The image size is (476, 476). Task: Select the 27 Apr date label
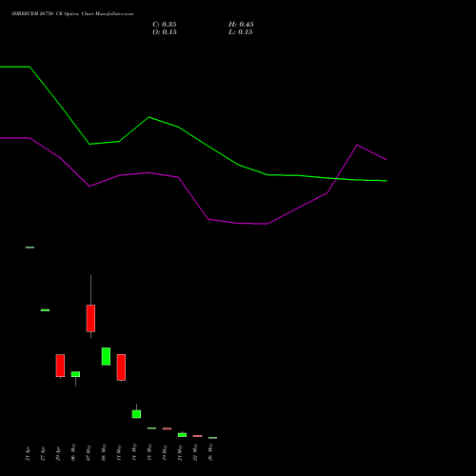pos(43,453)
